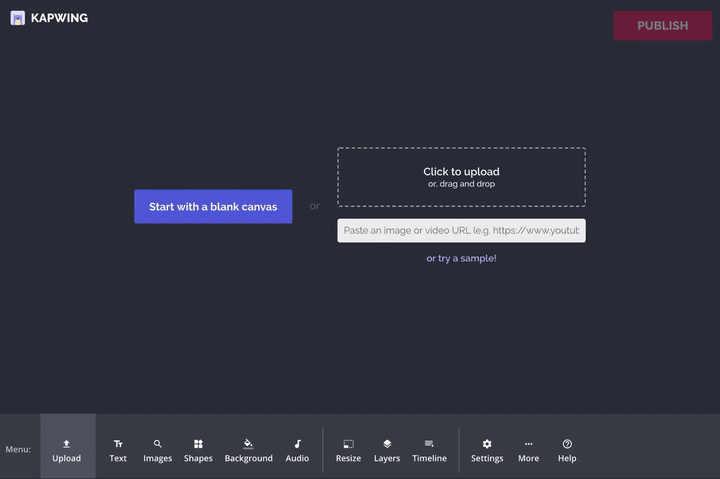Open the Help menu item
Screen dimensions: 720x479
click(567, 450)
